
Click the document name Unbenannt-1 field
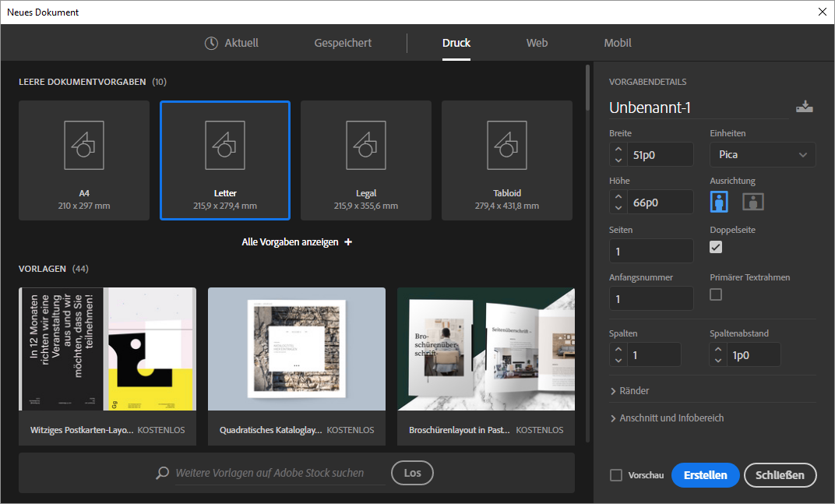pyautogui.click(x=699, y=107)
